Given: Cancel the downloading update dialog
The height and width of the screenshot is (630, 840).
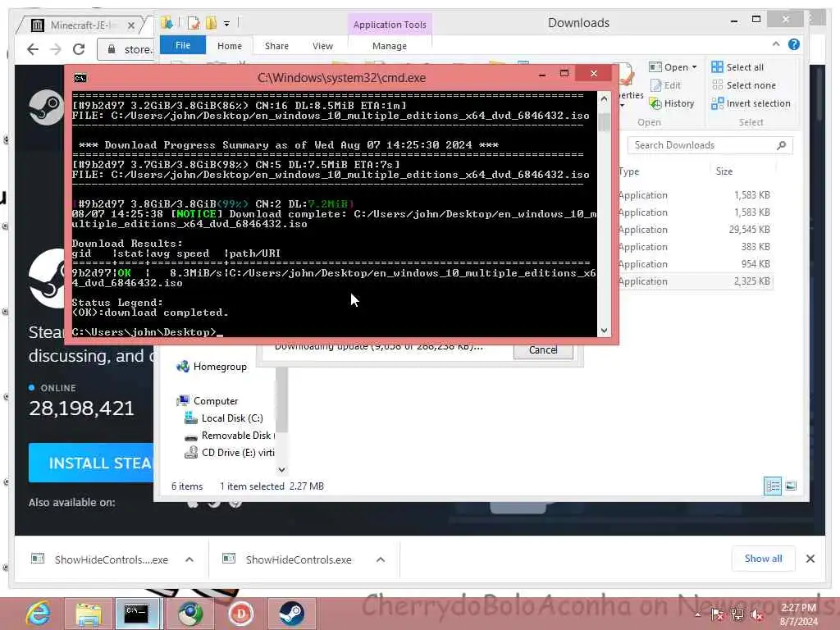Looking at the screenshot, I should [543, 349].
